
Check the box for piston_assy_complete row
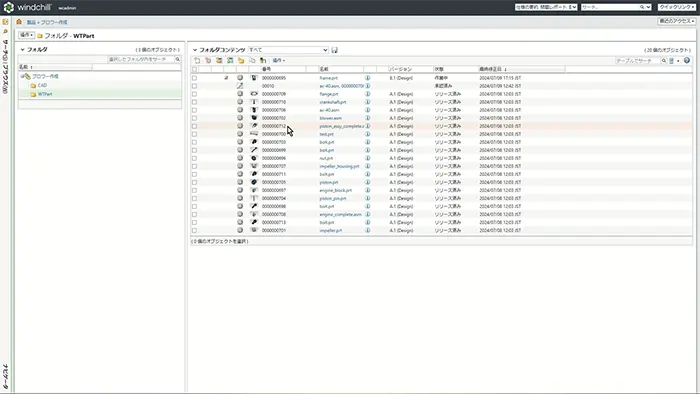point(194,126)
